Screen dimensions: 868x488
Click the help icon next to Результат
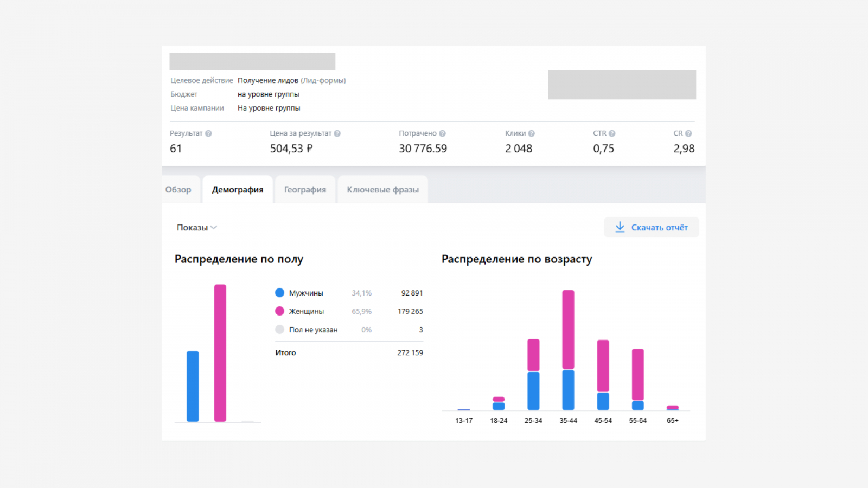click(x=208, y=133)
